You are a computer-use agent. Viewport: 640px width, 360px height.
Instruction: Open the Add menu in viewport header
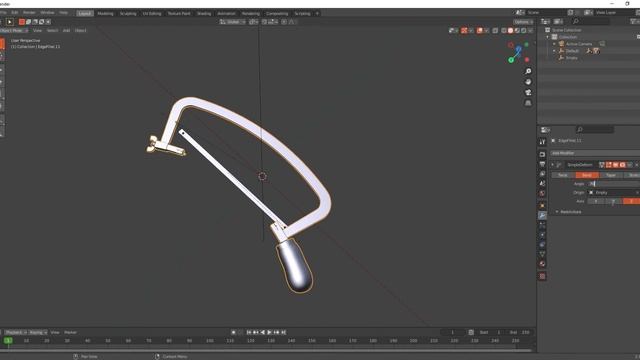(66, 31)
